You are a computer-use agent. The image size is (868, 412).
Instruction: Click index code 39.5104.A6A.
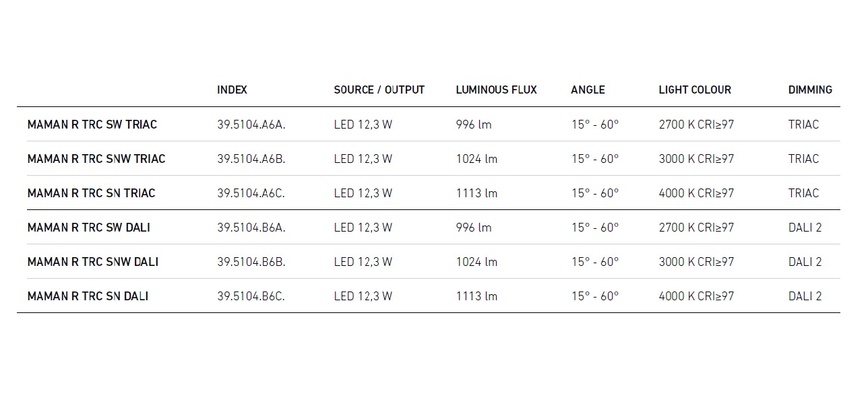[251, 125]
